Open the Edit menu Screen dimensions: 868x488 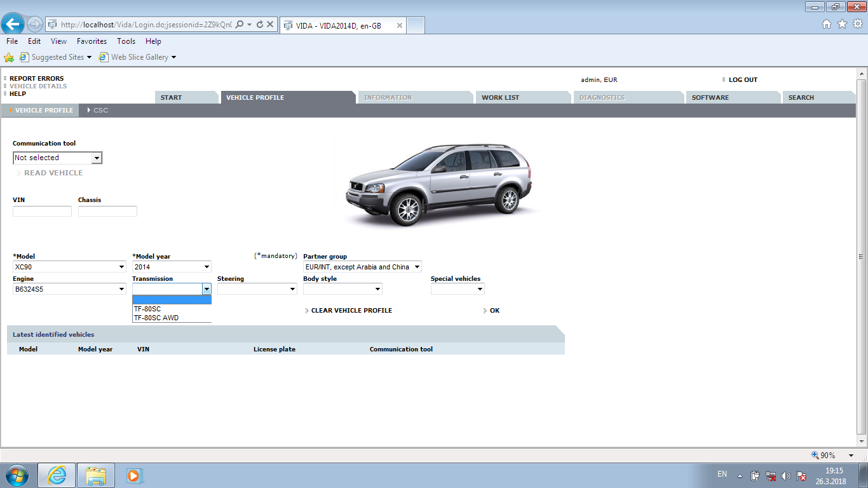34,41
